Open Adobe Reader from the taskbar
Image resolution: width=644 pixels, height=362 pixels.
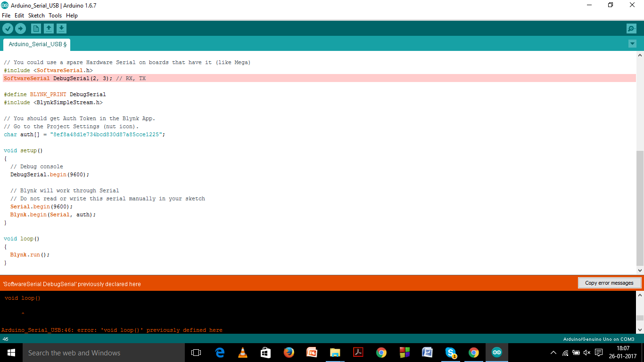click(x=358, y=353)
